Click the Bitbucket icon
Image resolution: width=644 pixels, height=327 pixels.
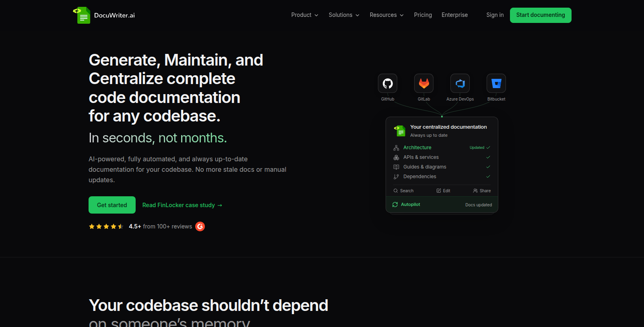point(496,83)
